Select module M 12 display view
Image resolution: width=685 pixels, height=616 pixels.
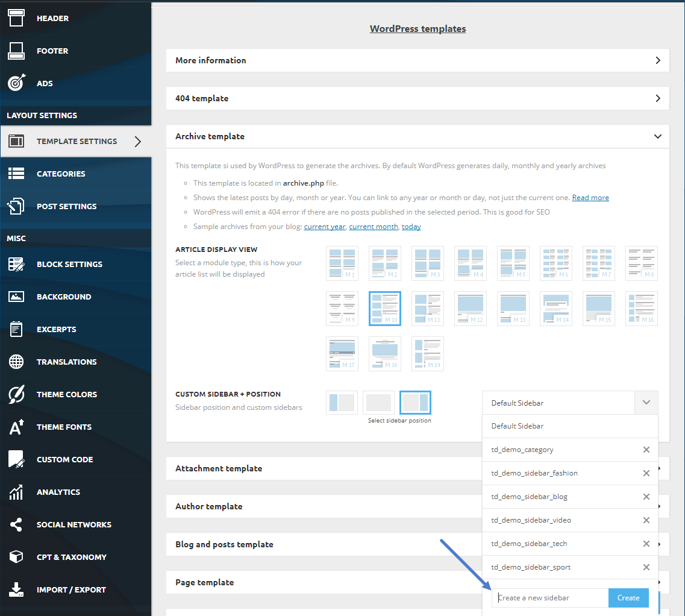tap(471, 308)
